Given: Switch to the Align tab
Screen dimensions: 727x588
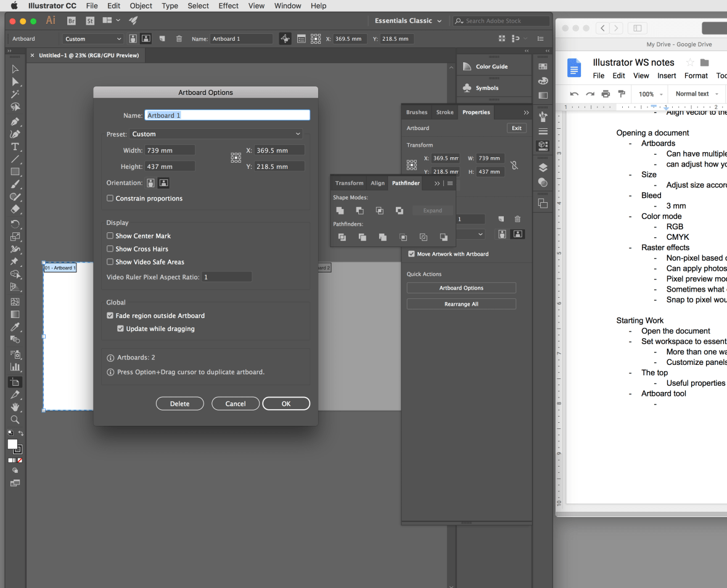Looking at the screenshot, I should 377,182.
